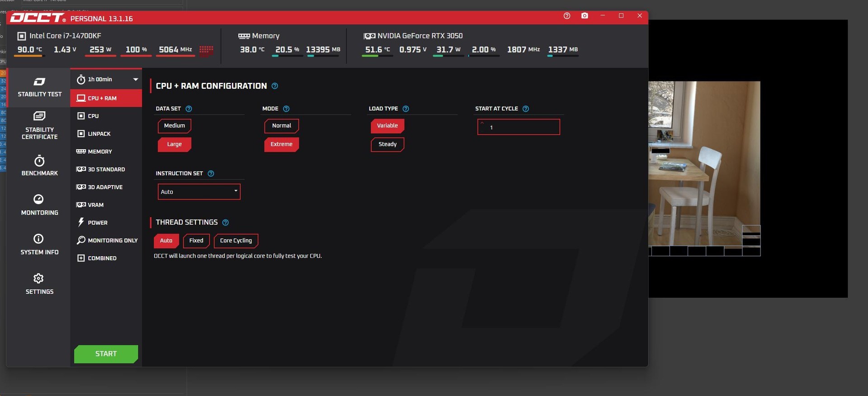Select the Combined test

[106, 258]
